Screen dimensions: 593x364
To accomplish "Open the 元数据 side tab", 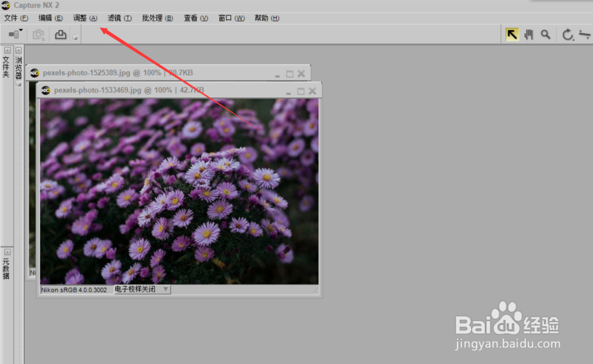I will (6, 269).
